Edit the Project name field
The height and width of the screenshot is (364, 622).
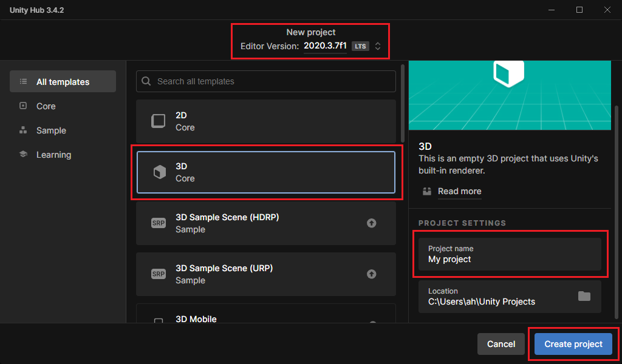[x=510, y=254]
